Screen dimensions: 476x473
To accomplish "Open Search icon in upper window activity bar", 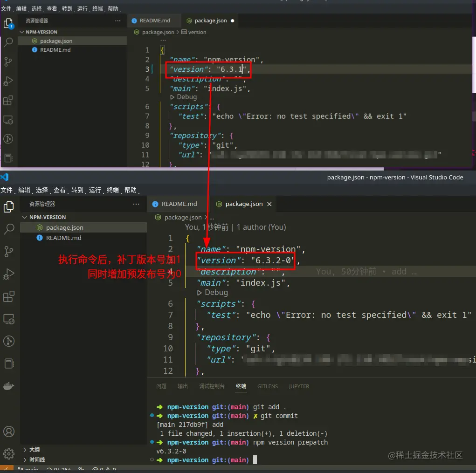I will 8,42.
